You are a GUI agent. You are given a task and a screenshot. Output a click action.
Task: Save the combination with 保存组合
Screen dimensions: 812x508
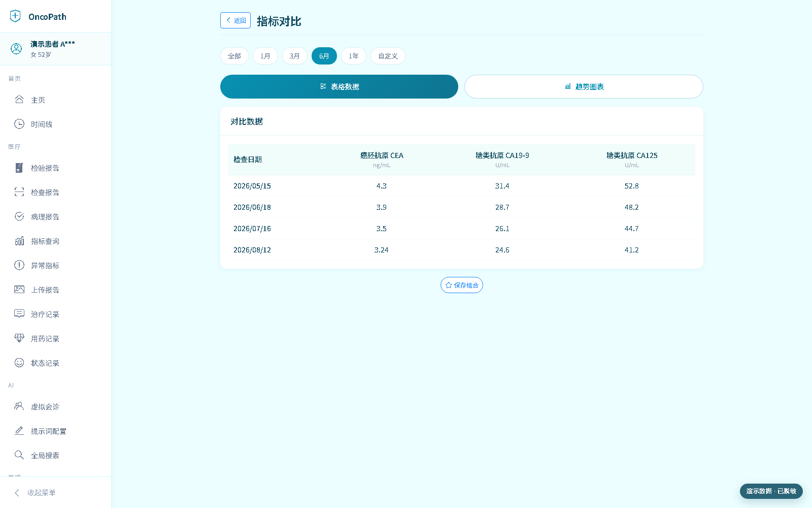pos(462,285)
